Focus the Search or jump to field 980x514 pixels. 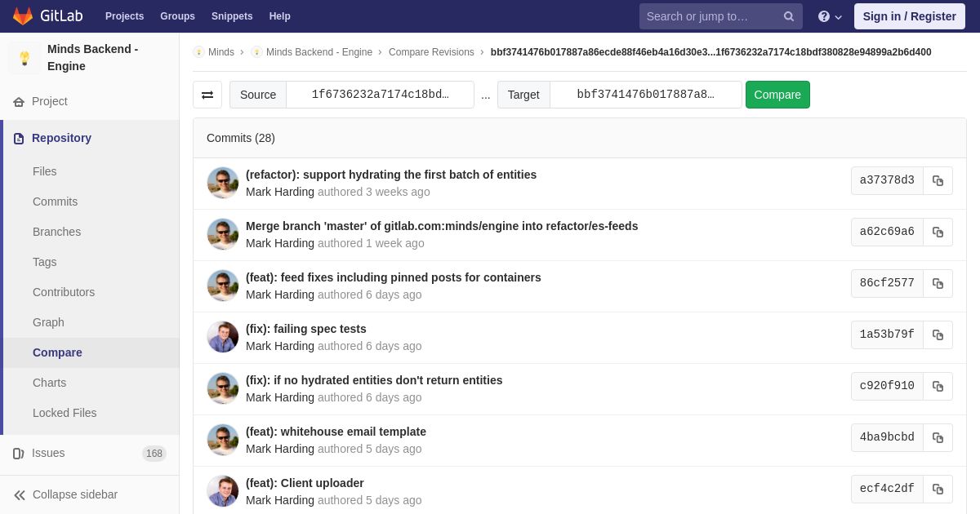tap(710, 16)
